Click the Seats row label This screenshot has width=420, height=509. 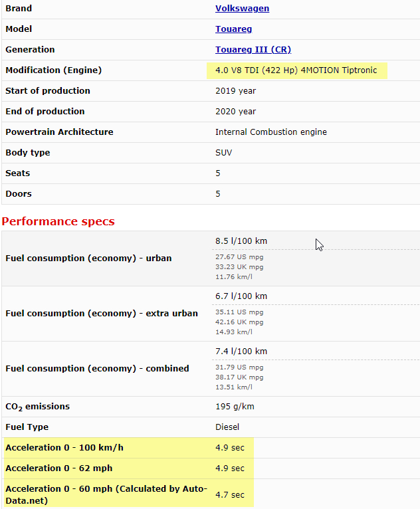17,173
